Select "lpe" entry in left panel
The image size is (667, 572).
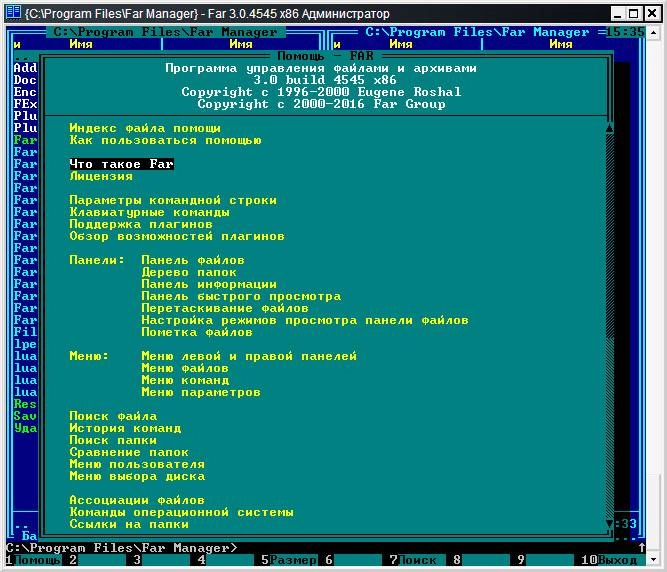tap(26, 344)
